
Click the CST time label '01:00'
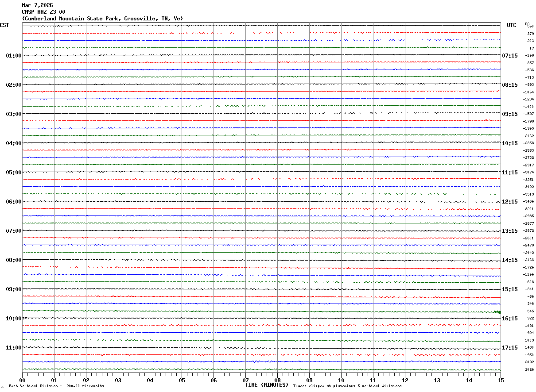(x=13, y=56)
